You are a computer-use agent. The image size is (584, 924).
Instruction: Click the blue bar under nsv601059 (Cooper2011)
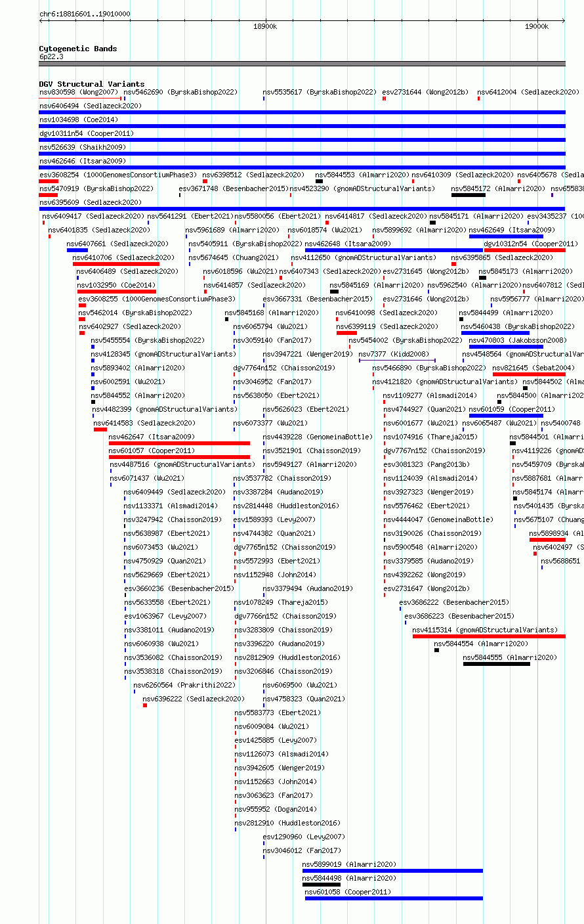click(506, 416)
